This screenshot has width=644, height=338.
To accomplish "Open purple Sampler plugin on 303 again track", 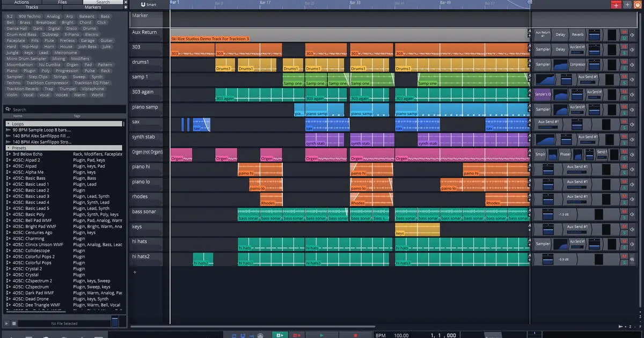I will point(543,94).
